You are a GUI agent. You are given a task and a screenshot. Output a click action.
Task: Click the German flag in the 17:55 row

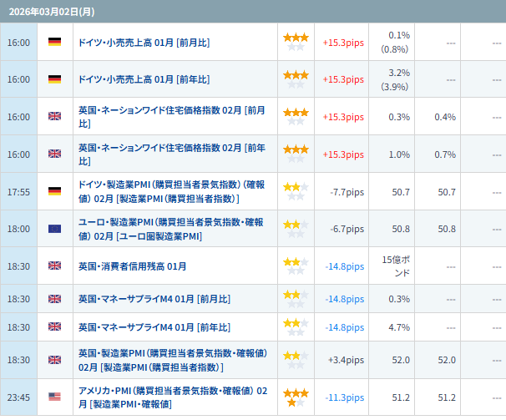tap(55, 192)
